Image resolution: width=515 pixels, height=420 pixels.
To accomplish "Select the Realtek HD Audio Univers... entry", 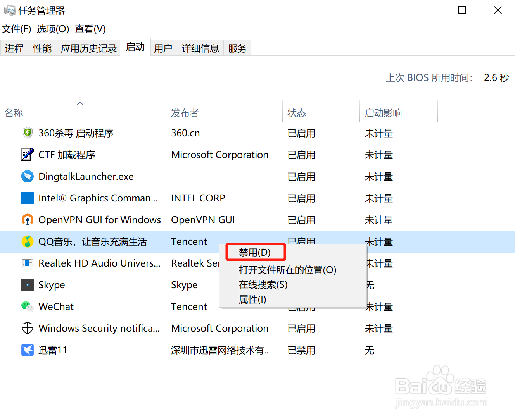I will pos(99,263).
